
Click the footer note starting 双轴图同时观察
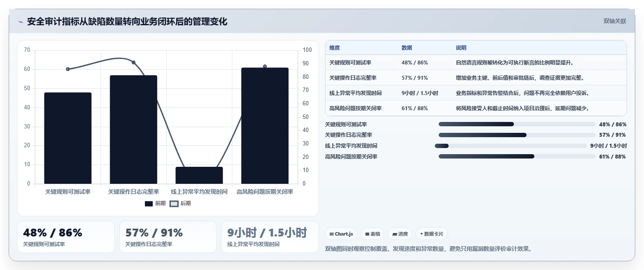(x=429, y=249)
